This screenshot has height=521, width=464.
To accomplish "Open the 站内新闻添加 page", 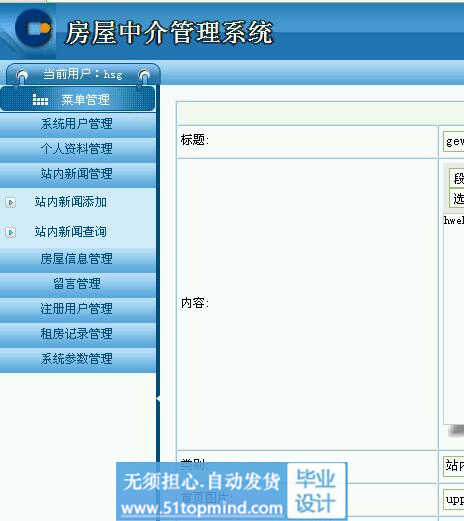I will click(x=71, y=202).
